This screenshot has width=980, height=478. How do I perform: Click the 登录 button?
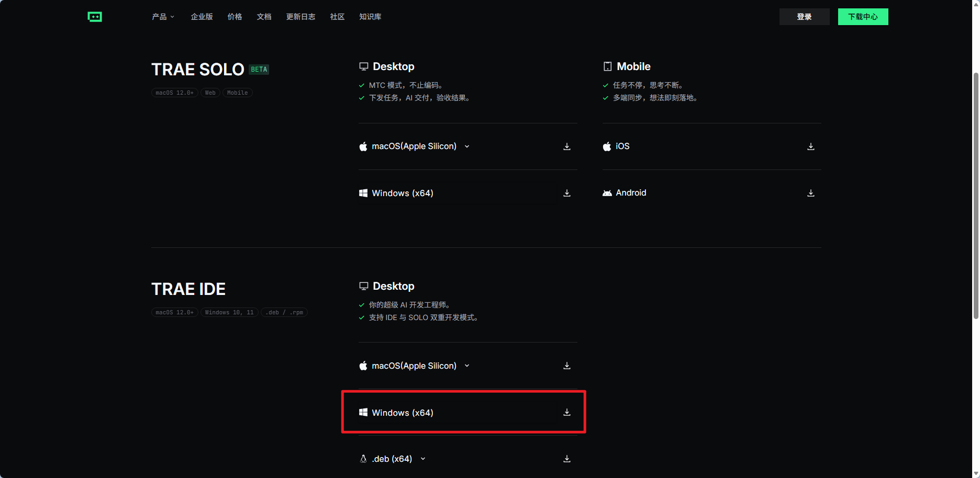(805, 17)
